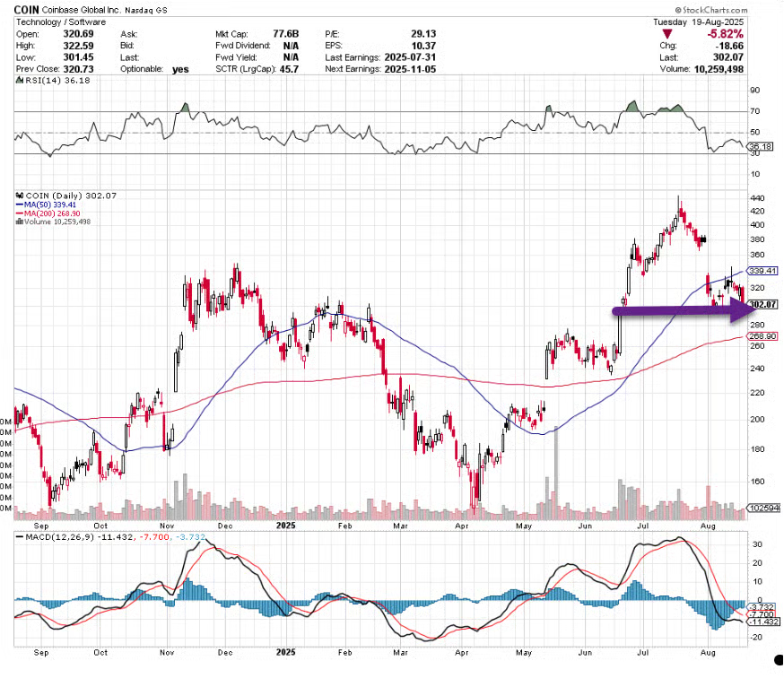
Task: Select the Open value 320.69
Action: (78, 34)
